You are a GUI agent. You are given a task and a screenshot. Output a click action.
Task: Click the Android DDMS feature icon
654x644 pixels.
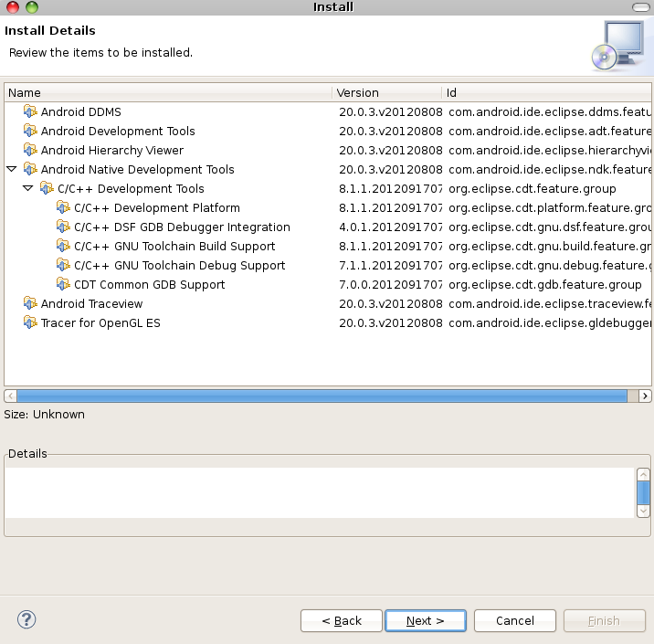pyautogui.click(x=30, y=111)
